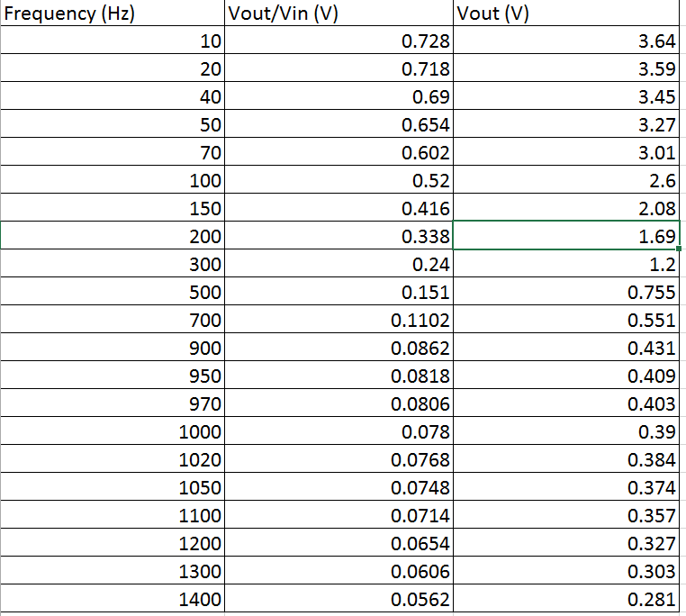This screenshot has width=686, height=616.
Task: Click the frequency cell showing 150
Action: [x=112, y=207]
